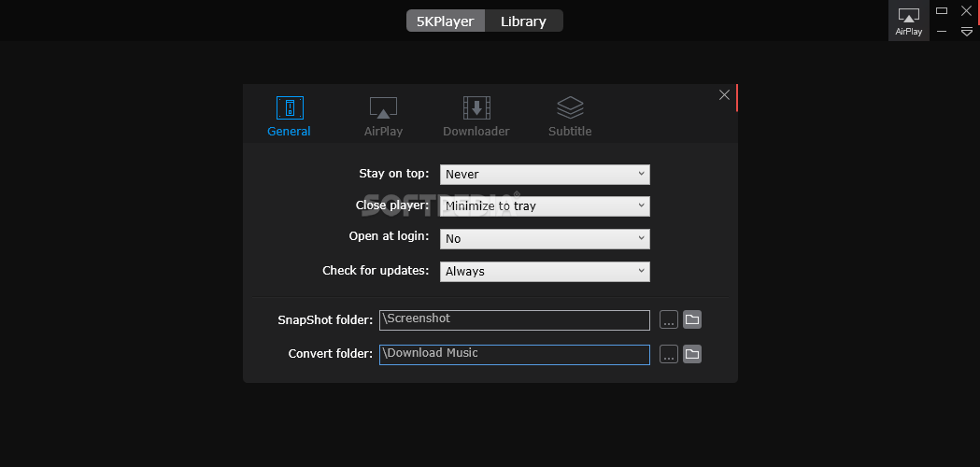Open the Downloader settings tab
The width and height of the screenshot is (980, 467).
tap(476, 117)
